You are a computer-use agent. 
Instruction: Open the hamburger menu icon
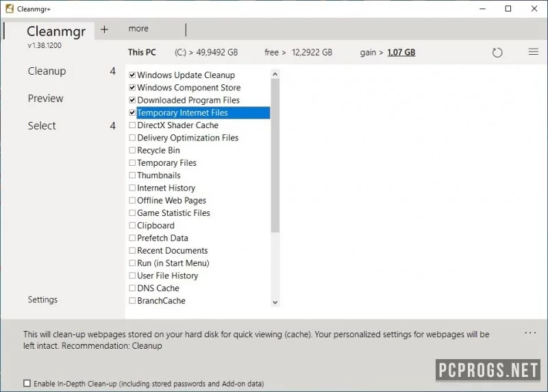(x=534, y=52)
